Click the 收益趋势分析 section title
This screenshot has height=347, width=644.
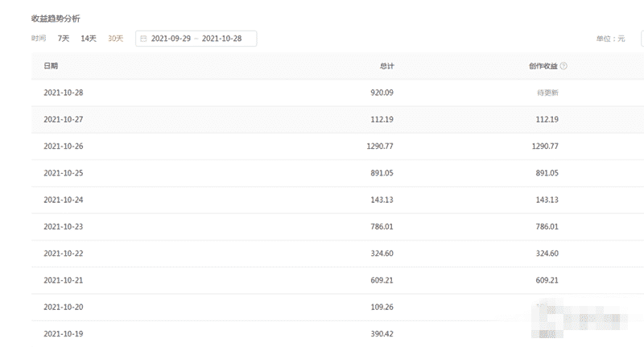pos(56,19)
